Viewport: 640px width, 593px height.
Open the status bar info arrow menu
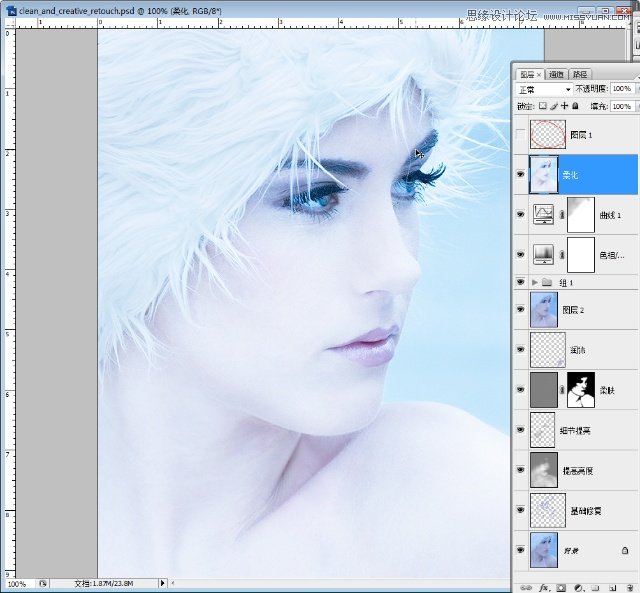click(x=162, y=584)
